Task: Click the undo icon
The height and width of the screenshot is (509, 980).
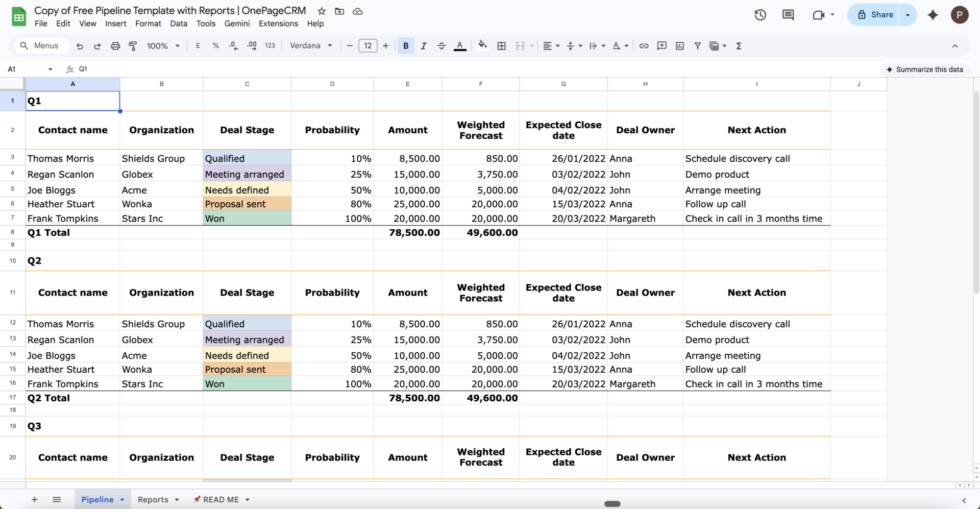Action: pos(80,46)
